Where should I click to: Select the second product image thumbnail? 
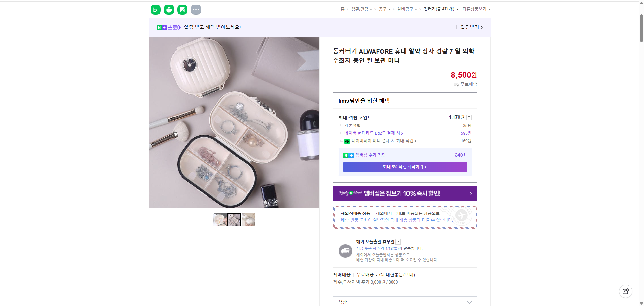pyautogui.click(x=234, y=219)
